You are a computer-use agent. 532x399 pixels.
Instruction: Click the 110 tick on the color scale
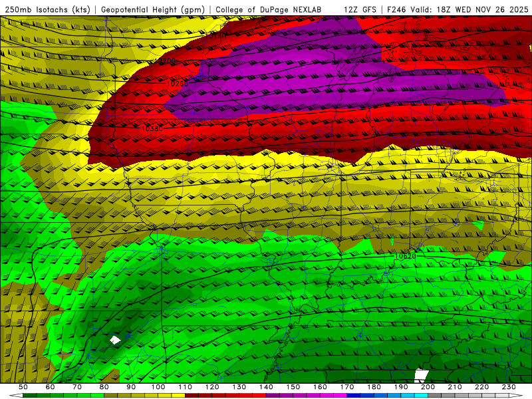pyautogui.click(x=186, y=387)
